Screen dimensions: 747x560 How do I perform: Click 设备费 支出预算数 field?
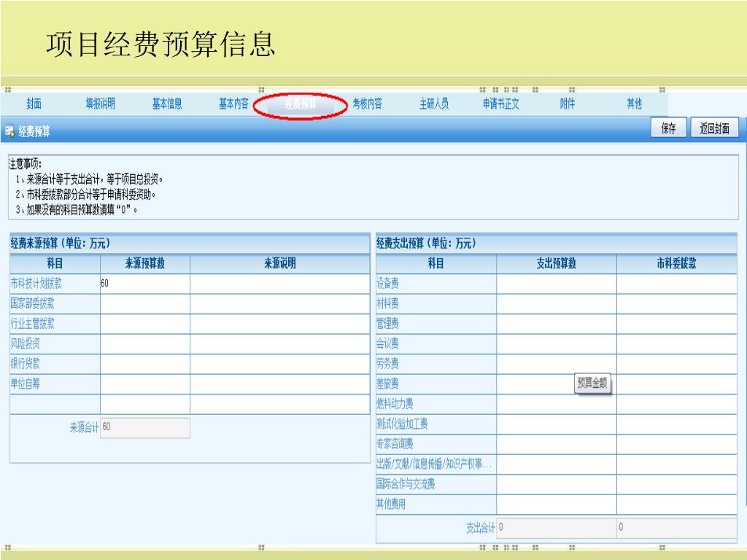tap(557, 284)
